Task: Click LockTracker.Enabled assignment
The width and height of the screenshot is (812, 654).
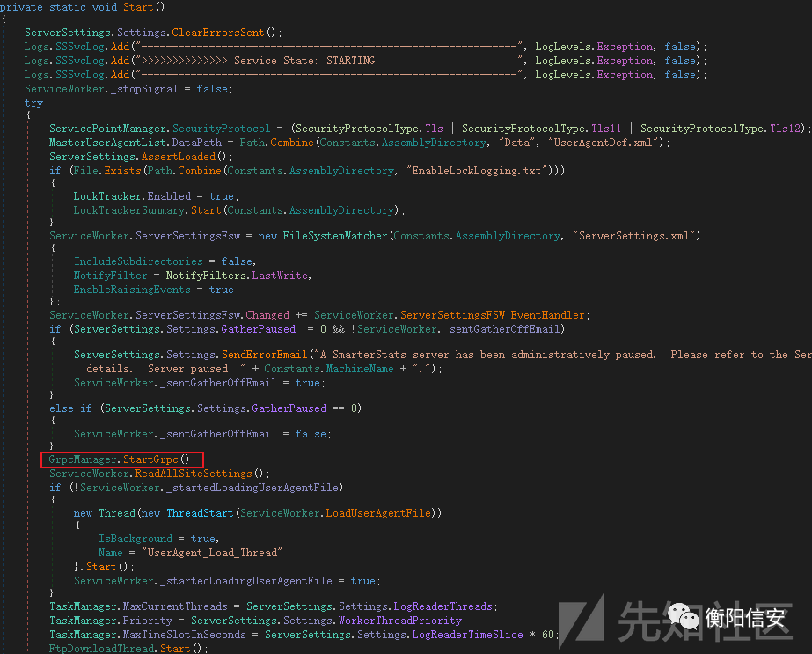Action: click(156, 196)
